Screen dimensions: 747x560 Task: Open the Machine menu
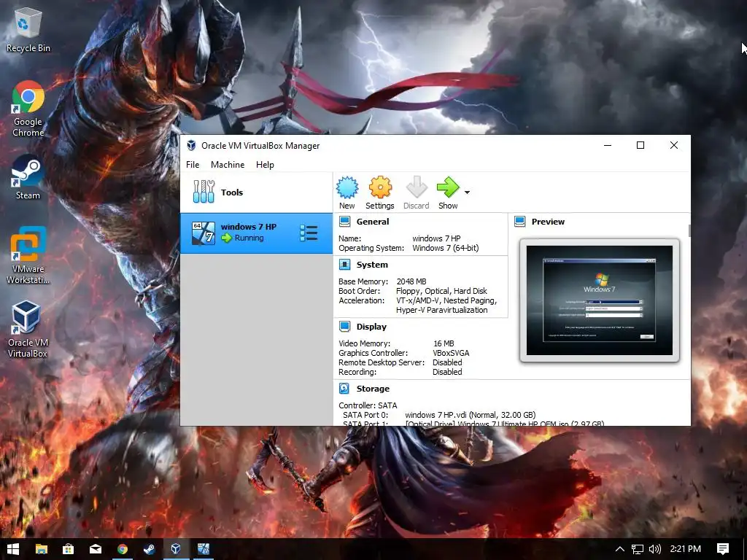coord(228,165)
